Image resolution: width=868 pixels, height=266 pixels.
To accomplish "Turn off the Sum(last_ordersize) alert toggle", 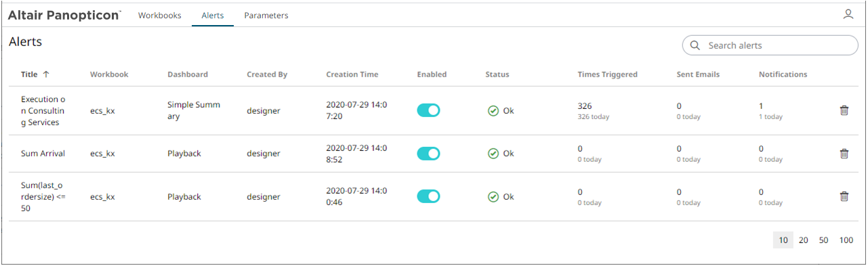I will point(428,196).
